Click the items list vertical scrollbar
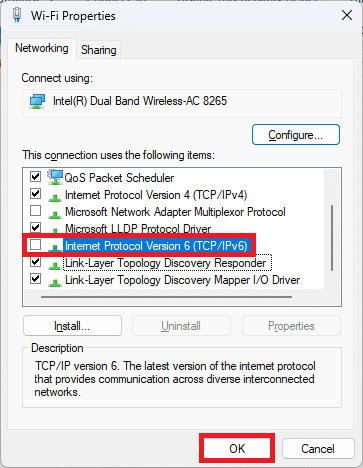 pyautogui.click(x=332, y=238)
